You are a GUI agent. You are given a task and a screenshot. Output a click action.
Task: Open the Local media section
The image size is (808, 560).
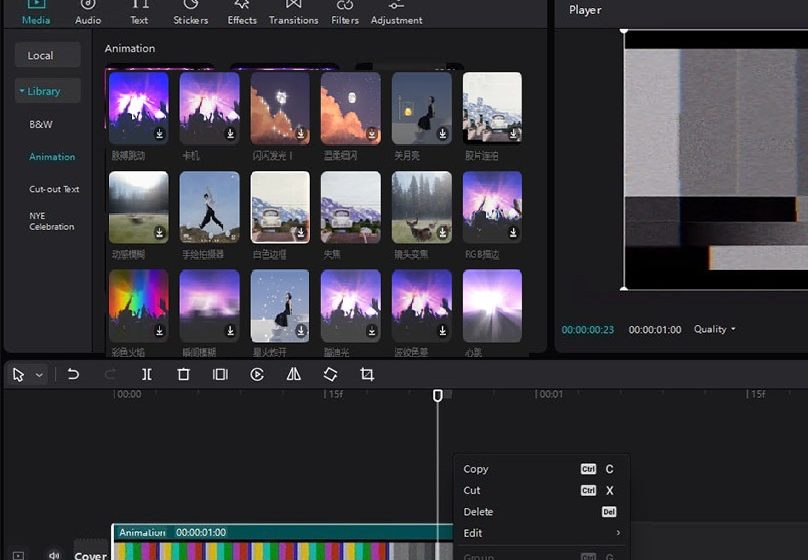pos(41,56)
